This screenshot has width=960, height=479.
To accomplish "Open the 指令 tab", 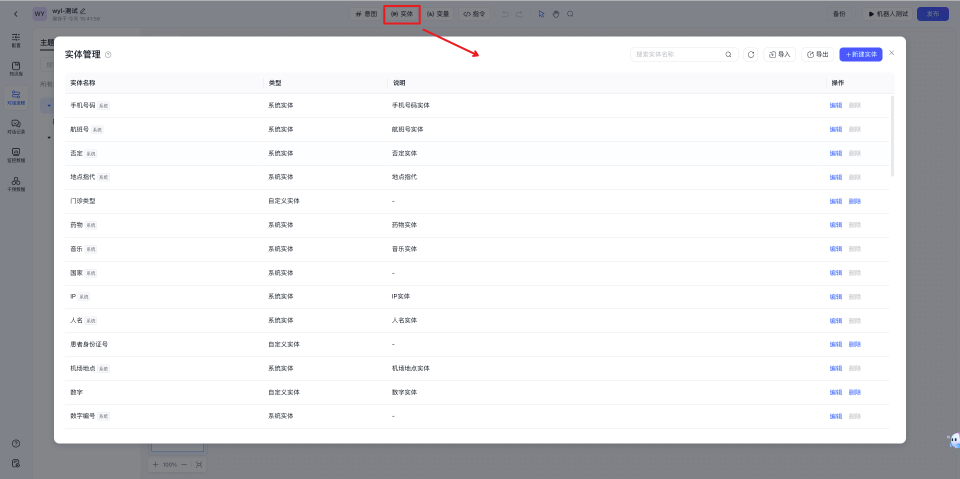I will click(474, 14).
